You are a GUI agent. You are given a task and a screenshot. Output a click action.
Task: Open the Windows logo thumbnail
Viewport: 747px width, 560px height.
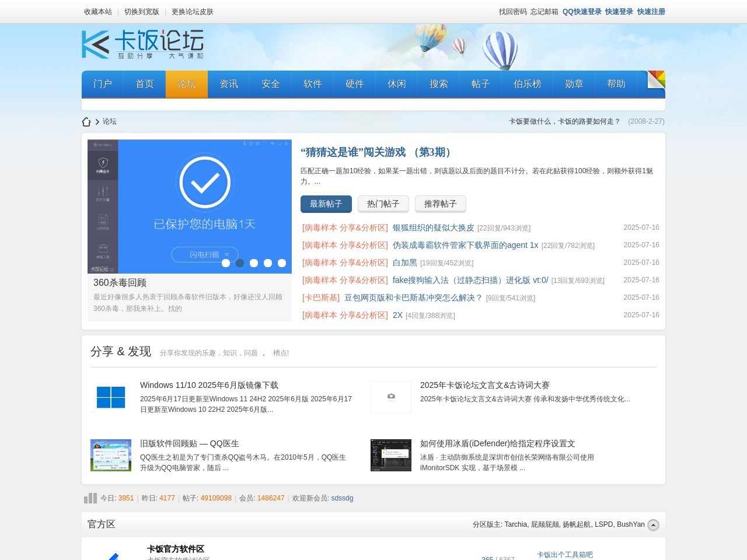pos(111,397)
